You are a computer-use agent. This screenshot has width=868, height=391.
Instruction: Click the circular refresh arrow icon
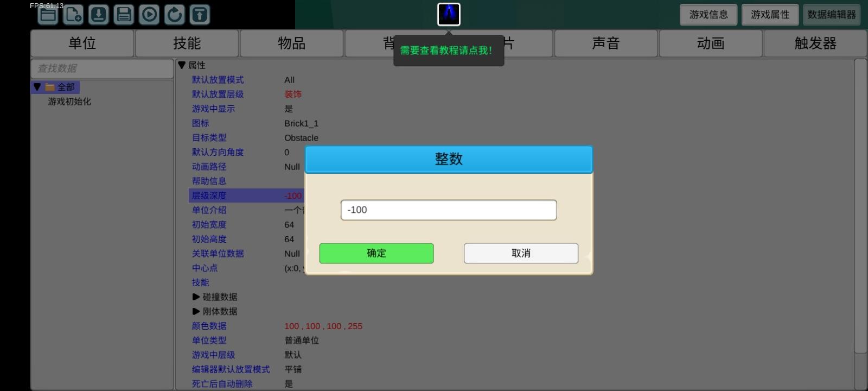click(x=175, y=15)
